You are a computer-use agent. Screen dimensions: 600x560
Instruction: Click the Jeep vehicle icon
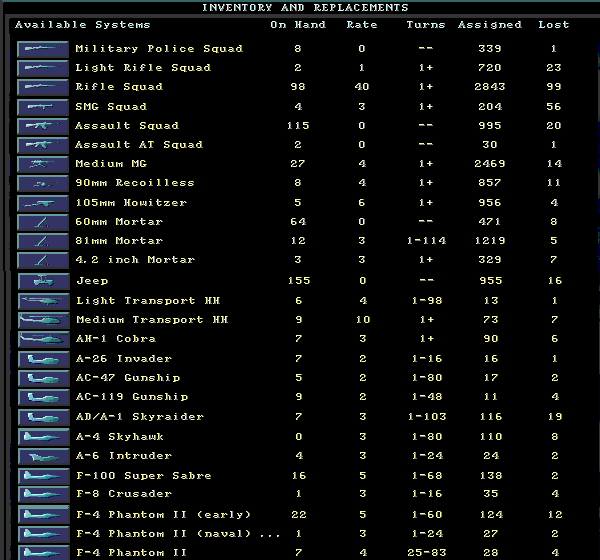pos(44,281)
